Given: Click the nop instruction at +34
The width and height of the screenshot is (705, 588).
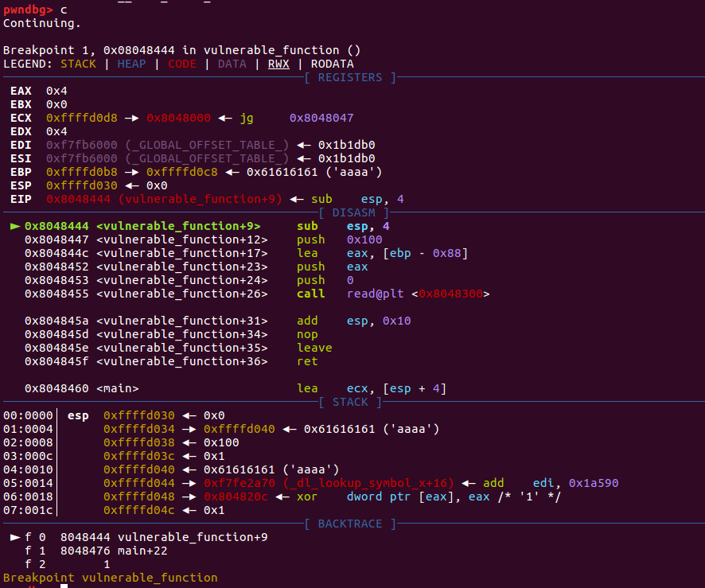Looking at the screenshot, I should tap(307, 334).
